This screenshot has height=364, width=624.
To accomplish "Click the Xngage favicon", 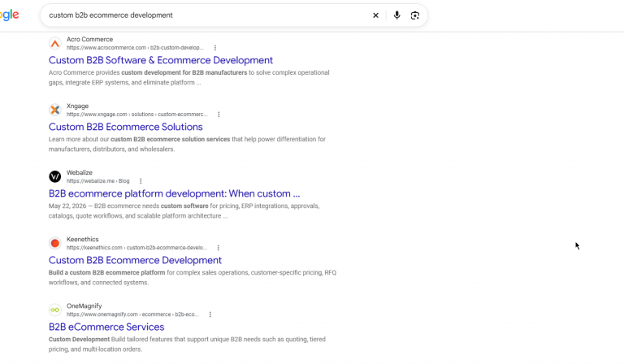I will (55, 110).
